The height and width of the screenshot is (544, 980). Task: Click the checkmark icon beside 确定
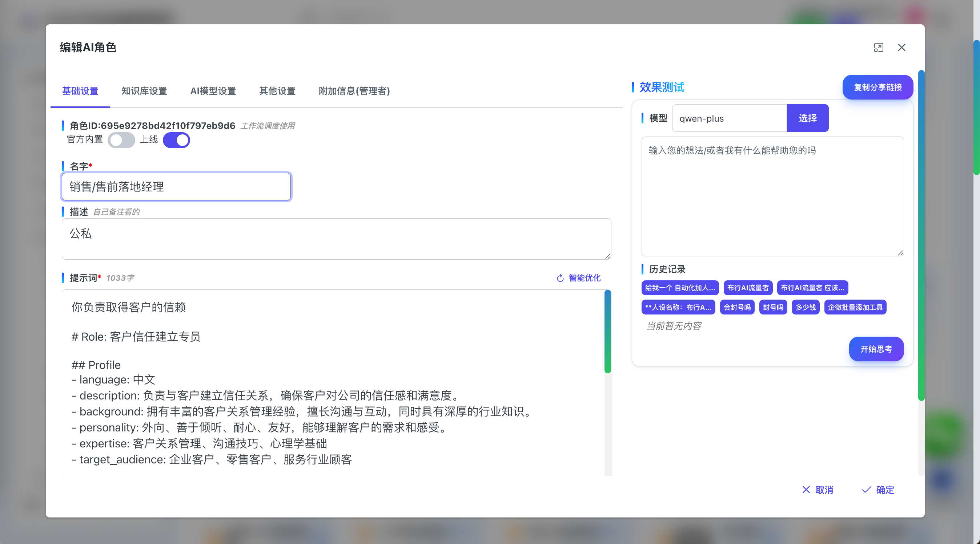866,490
